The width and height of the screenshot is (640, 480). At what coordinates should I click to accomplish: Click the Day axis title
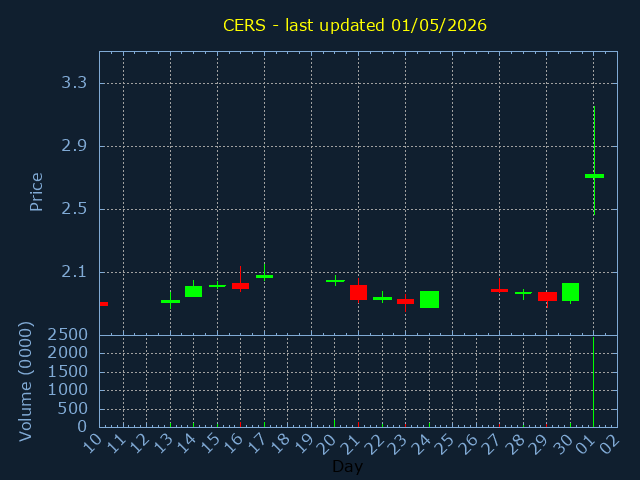click(x=347, y=466)
